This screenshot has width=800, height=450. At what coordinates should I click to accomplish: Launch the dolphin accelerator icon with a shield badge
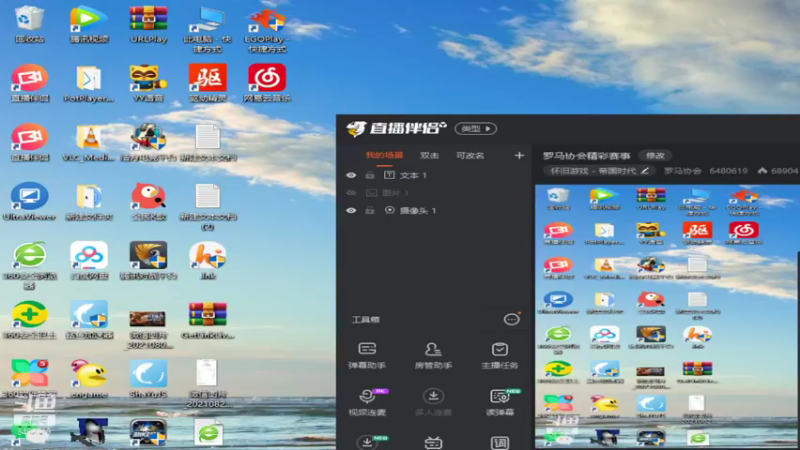89,320
